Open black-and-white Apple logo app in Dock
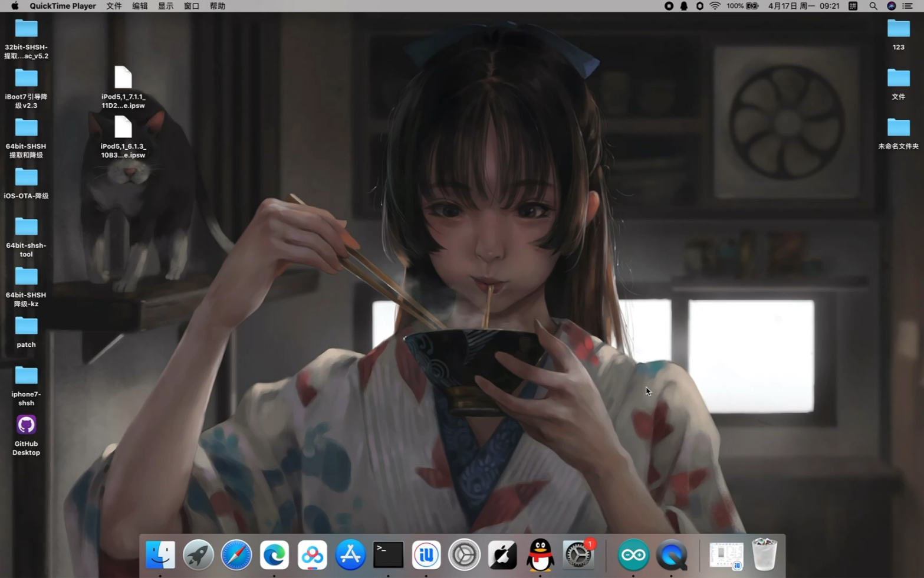 tap(502, 555)
